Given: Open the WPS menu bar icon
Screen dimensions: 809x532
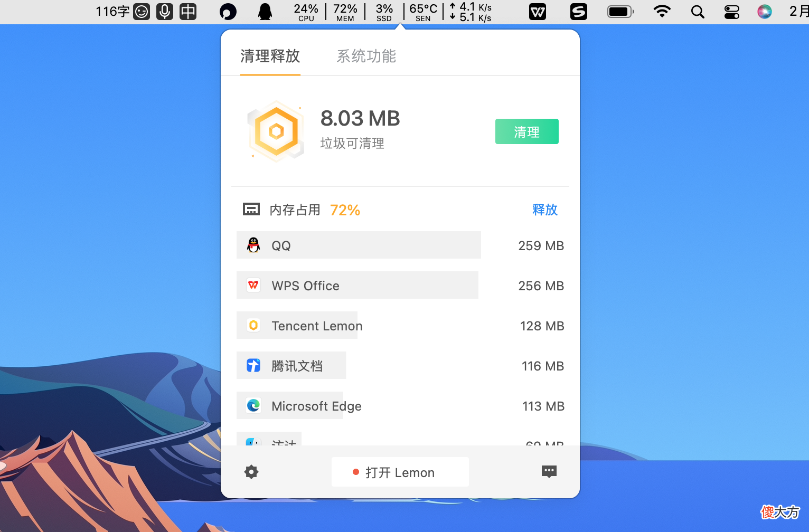Looking at the screenshot, I should [538, 12].
